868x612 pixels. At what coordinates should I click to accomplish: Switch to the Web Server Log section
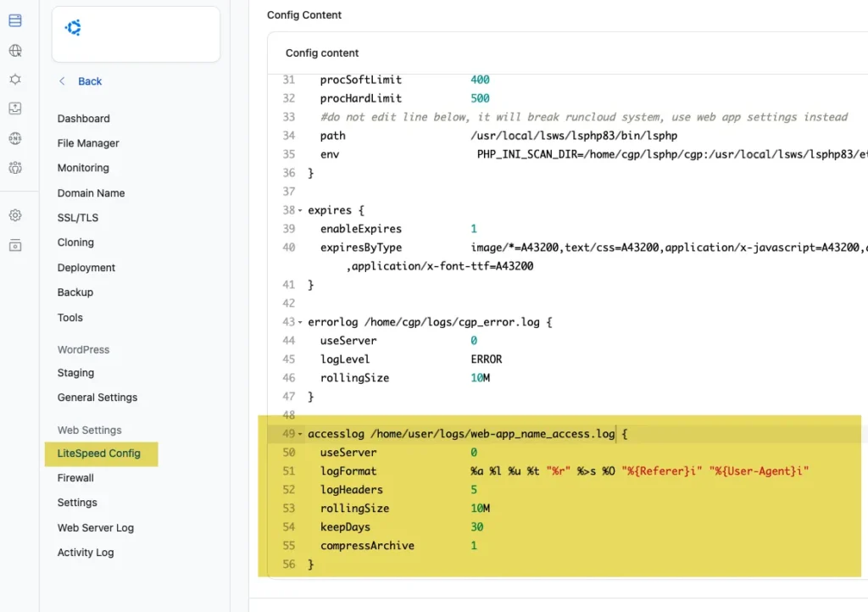click(x=95, y=527)
